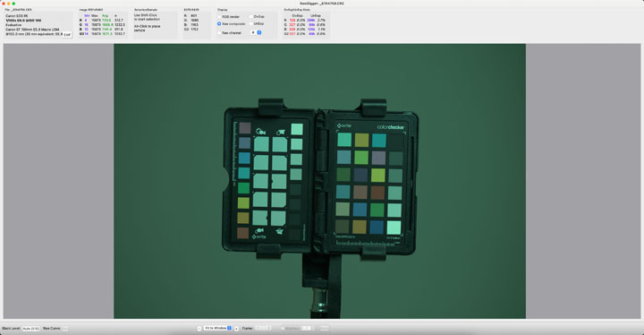Click the zoom in plus button
Screen dimensions: 644x335
(236, 329)
